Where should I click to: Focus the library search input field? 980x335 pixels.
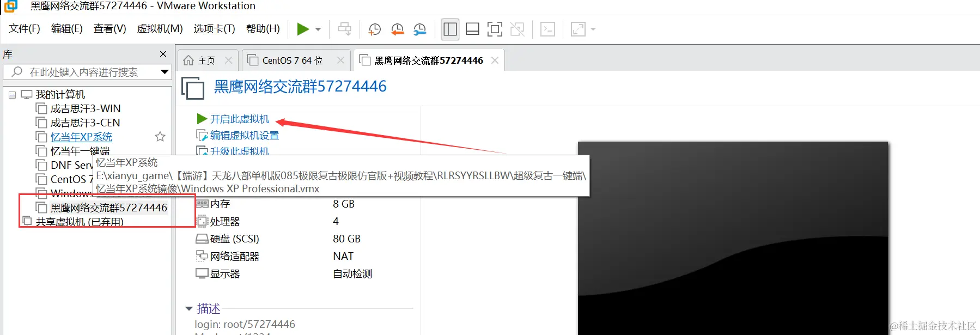(x=87, y=72)
